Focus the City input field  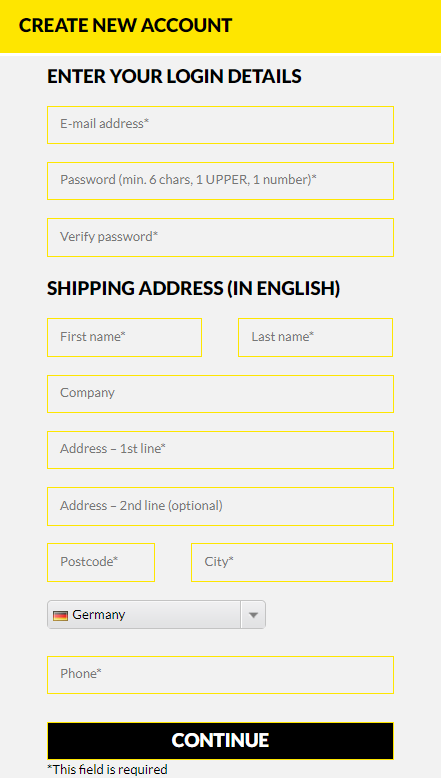coord(292,563)
